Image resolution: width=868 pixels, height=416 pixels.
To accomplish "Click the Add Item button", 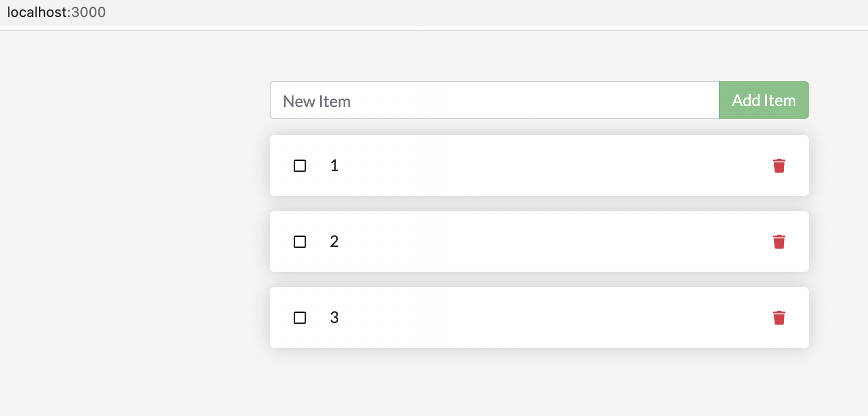I will point(764,100).
